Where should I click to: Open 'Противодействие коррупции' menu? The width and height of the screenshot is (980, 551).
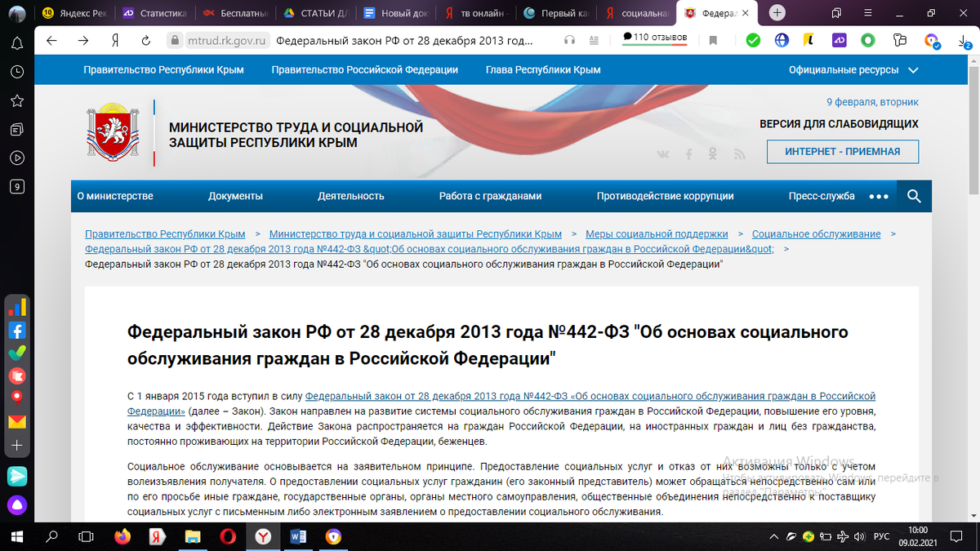click(x=665, y=196)
